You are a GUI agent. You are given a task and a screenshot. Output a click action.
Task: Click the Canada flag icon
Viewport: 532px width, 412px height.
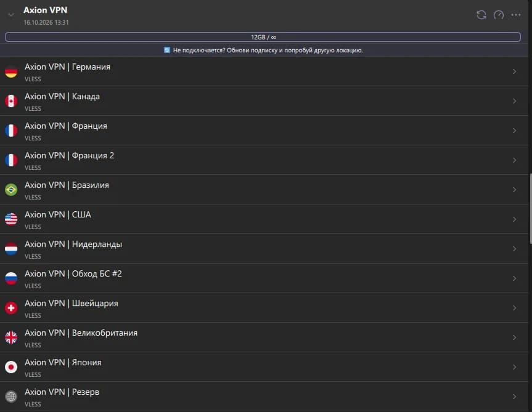coord(11,101)
